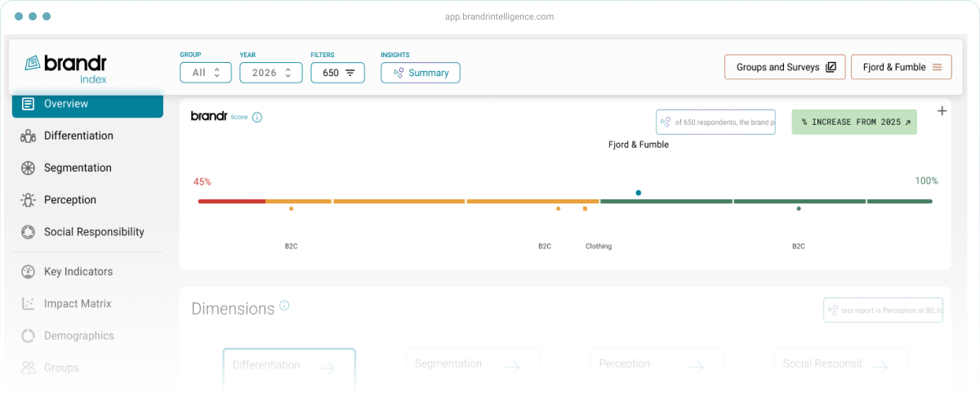Click the Clothing label under the scale

click(x=599, y=246)
